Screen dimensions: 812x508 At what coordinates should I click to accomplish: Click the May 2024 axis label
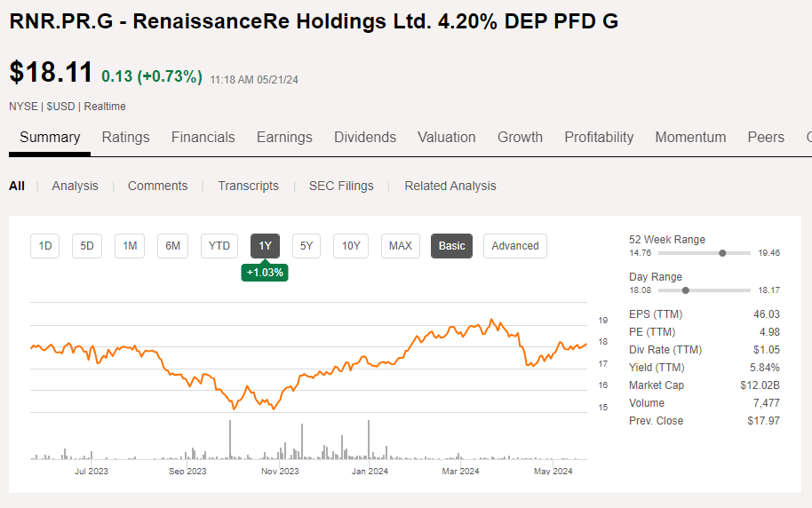coord(553,472)
